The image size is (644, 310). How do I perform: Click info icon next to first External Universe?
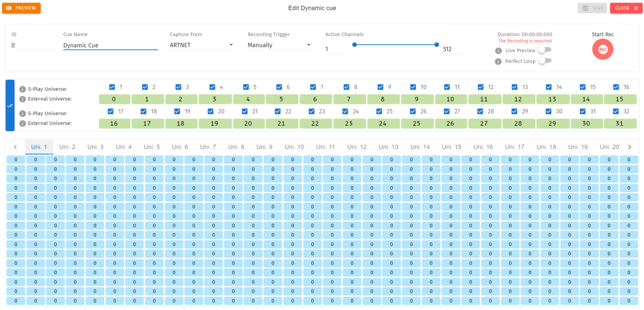[22, 99]
